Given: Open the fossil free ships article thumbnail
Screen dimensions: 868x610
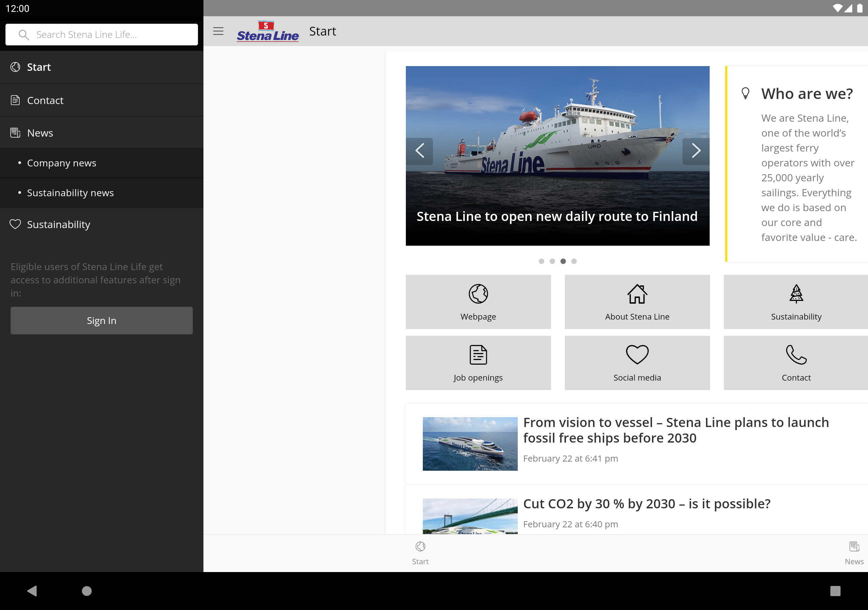Looking at the screenshot, I should [470, 444].
